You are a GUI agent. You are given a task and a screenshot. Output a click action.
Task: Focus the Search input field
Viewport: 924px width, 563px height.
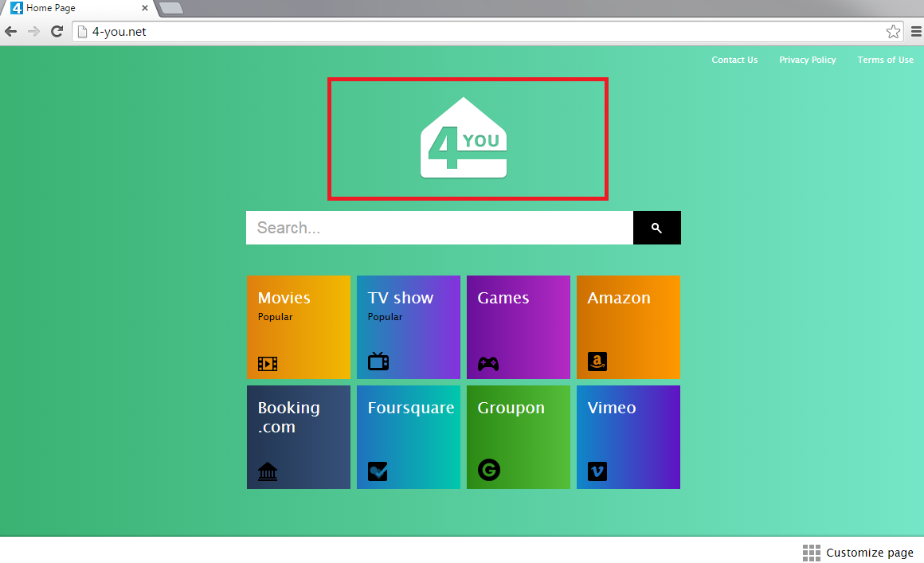tap(440, 228)
